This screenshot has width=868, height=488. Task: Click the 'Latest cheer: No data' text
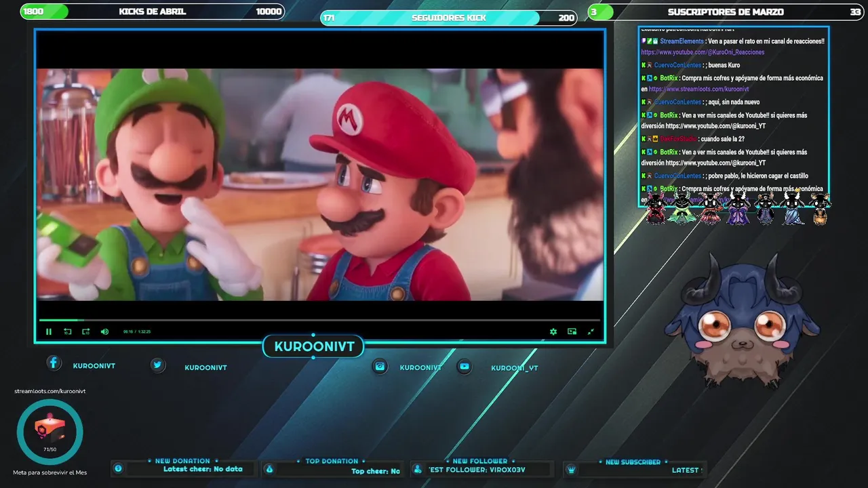point(203,469)
